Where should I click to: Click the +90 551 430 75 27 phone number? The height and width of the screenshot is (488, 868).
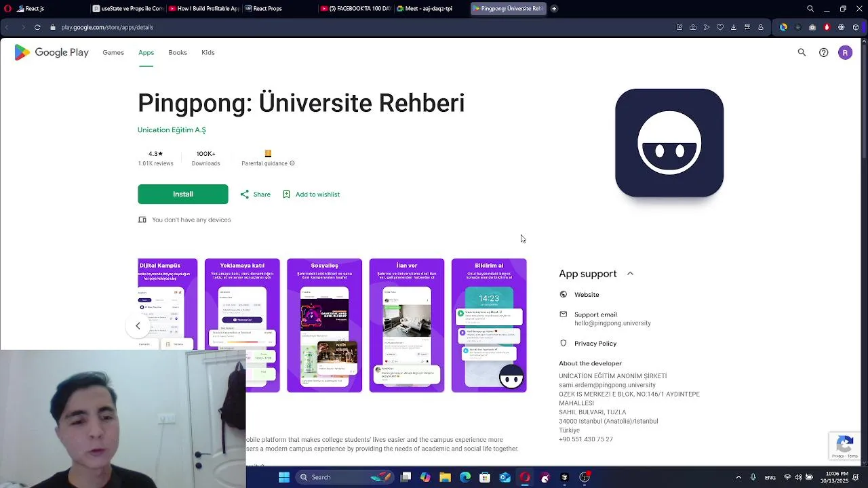coord(586,439)
